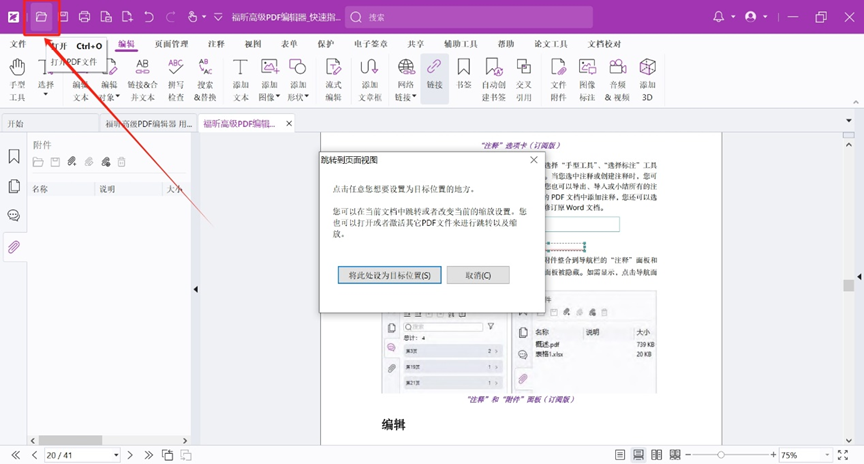Screen dimensions: 864x464
Task: Click Add 3D tool (添加3D)
Action: pos(647,80)
